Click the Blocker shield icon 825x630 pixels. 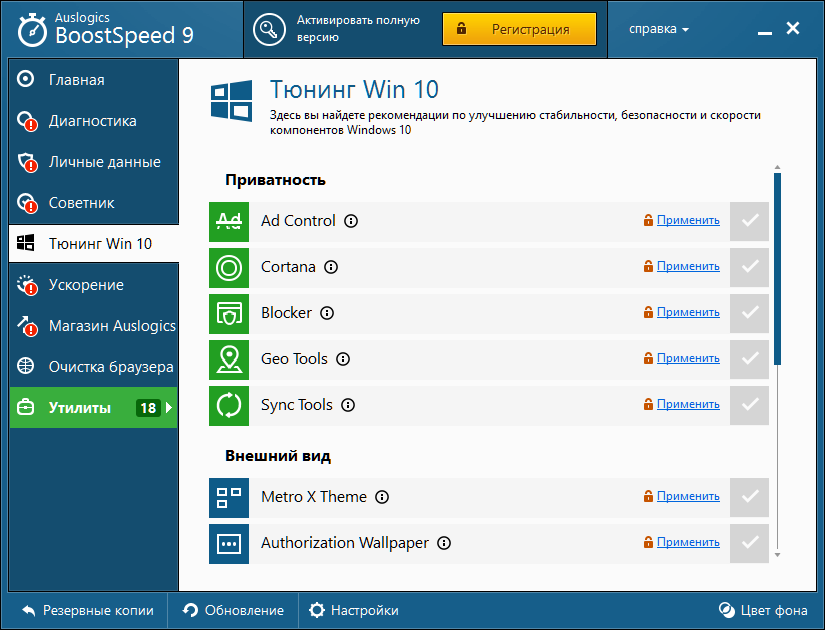click(229, 313)
